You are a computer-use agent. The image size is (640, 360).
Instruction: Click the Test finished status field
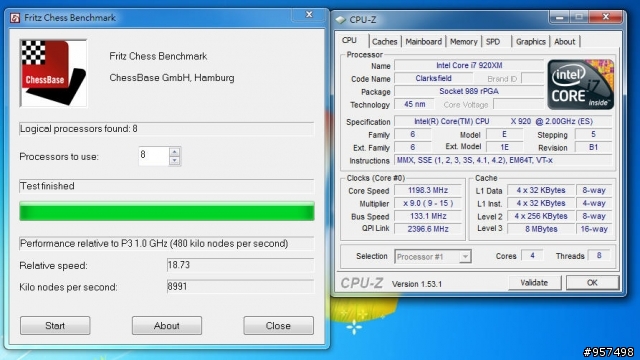click(x=167, y=186)
